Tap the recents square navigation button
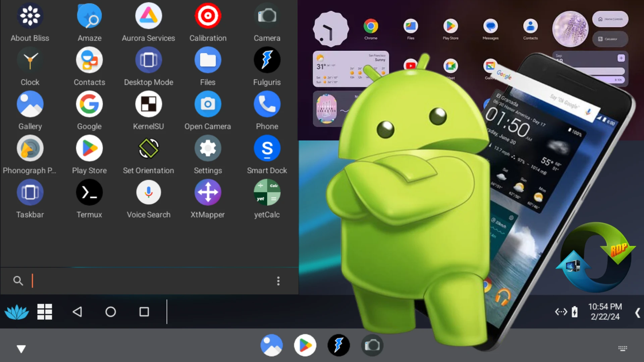Image resolution: width=644 pixels, height=362 pixels. tap(144, 312)
